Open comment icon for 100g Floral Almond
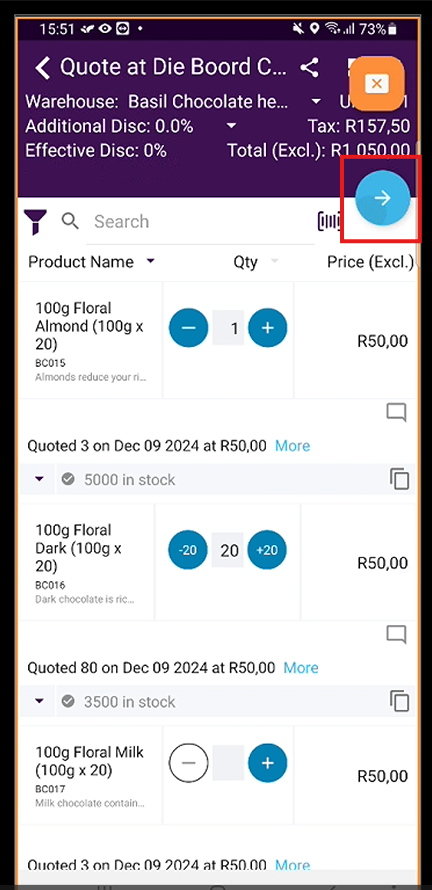Image resolution: width=432 pixels, height=890 pixels. coord(397,413)
